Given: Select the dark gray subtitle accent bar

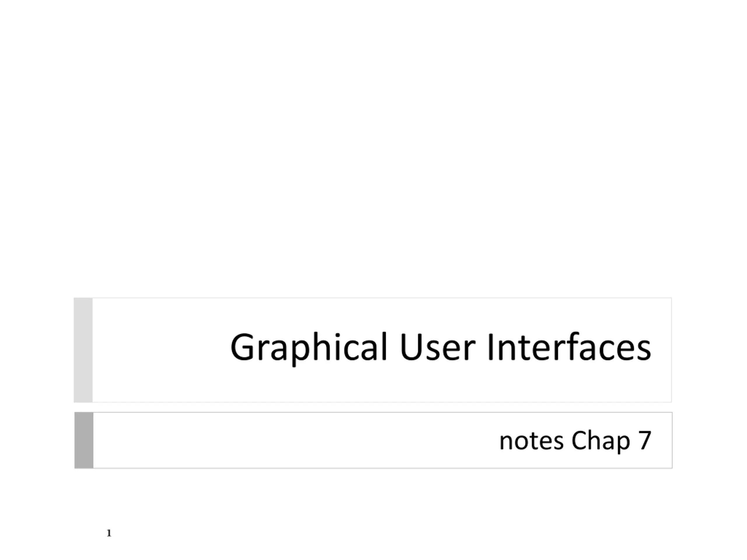Looking at the screenshot, I should [x=84, y=440].
